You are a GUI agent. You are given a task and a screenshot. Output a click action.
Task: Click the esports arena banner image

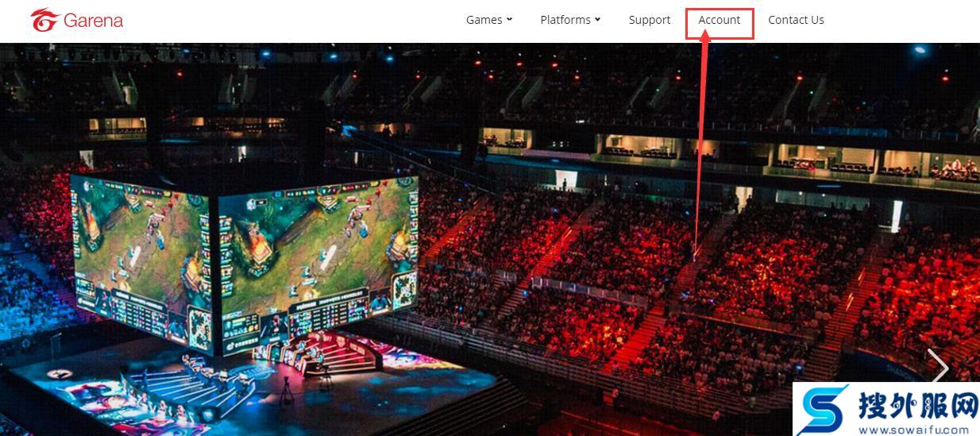coord(490,239)
